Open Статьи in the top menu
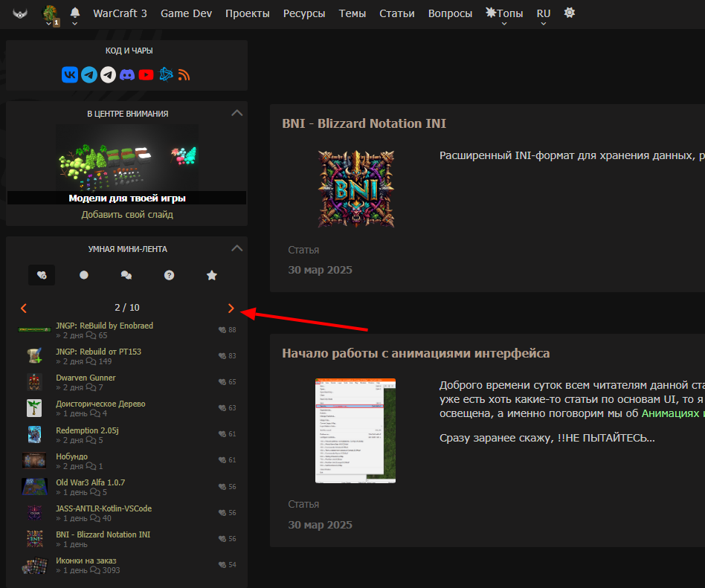Image resolution: width=705 pixels, height=588 pixels. (x=396, y=13)
